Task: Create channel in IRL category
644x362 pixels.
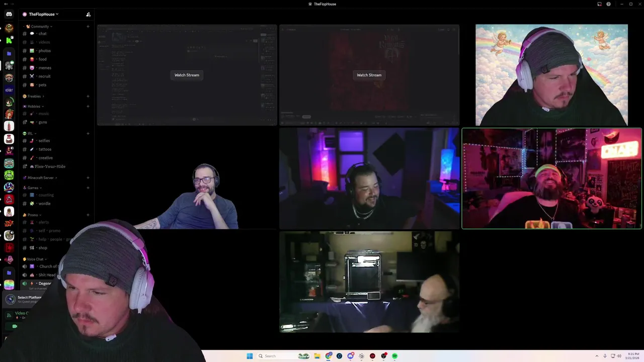Action: [88, 133]
